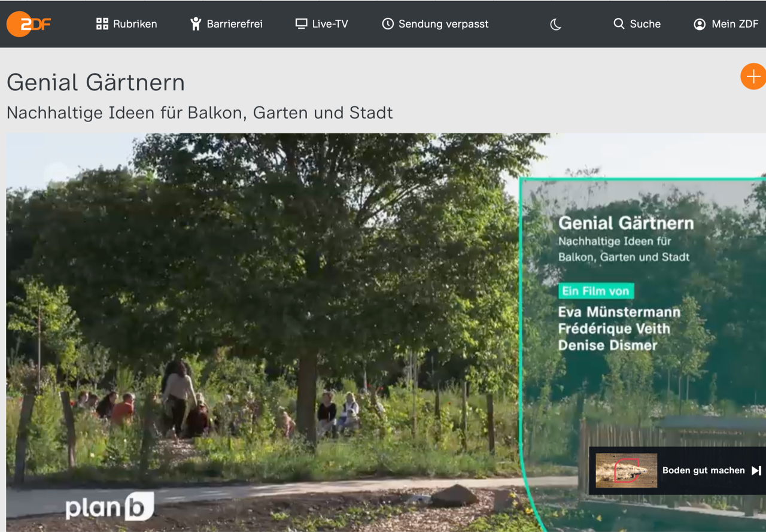This screenshot has width=766, height=532.
Task: Open Mein ZDF account
Action: point(726,24)
